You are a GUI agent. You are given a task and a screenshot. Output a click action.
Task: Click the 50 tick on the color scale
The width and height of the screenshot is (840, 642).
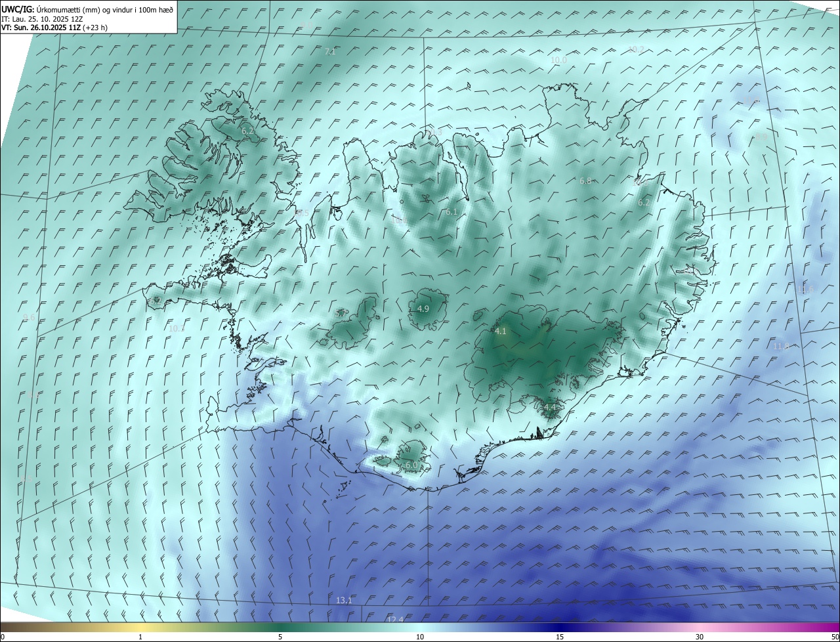coord(835,637)
